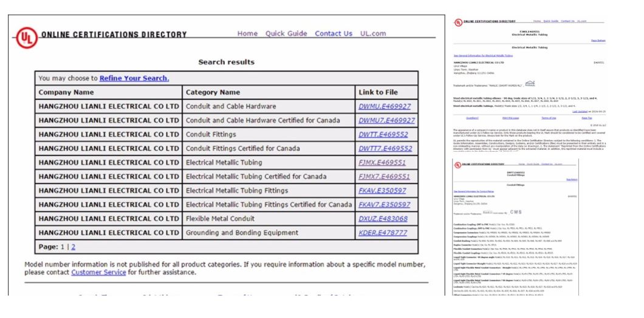
Task: Click the small UL logo at top right
Action: pos(458,22)
